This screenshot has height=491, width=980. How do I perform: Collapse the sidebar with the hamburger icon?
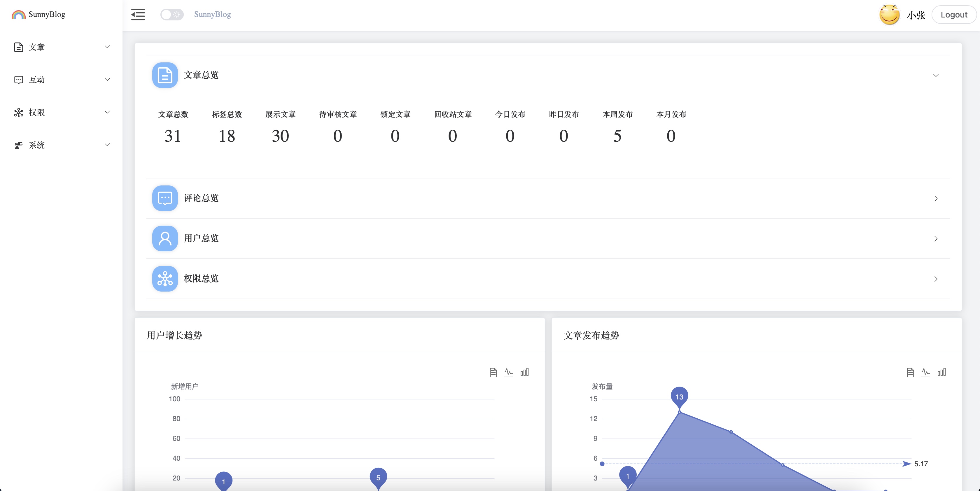click(138, 15)
